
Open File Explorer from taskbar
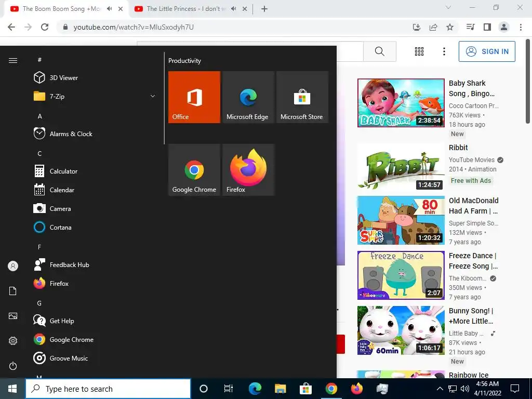[x=280, y=389]
